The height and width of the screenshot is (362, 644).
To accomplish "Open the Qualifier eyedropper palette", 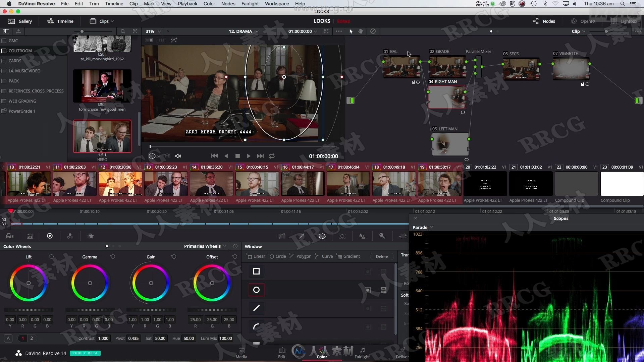I will tap(302, 236).
